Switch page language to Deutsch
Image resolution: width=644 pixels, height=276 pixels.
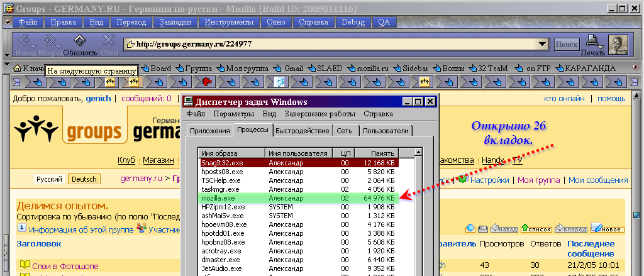(84, 179)
